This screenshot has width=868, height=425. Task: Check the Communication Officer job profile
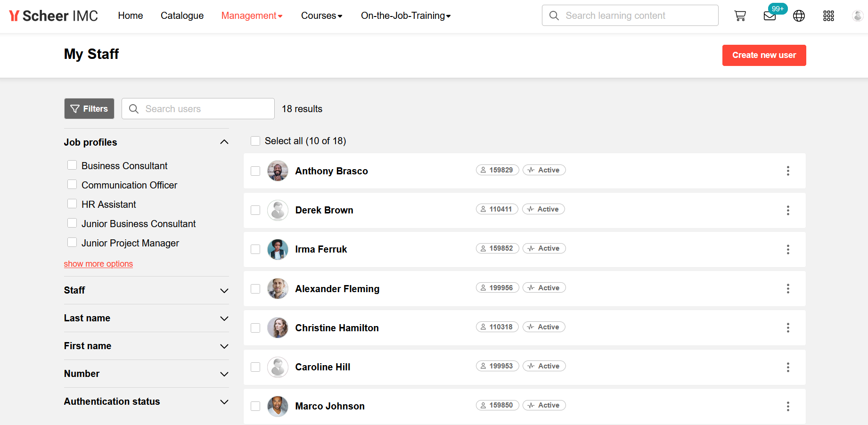[x=72, y=184]
